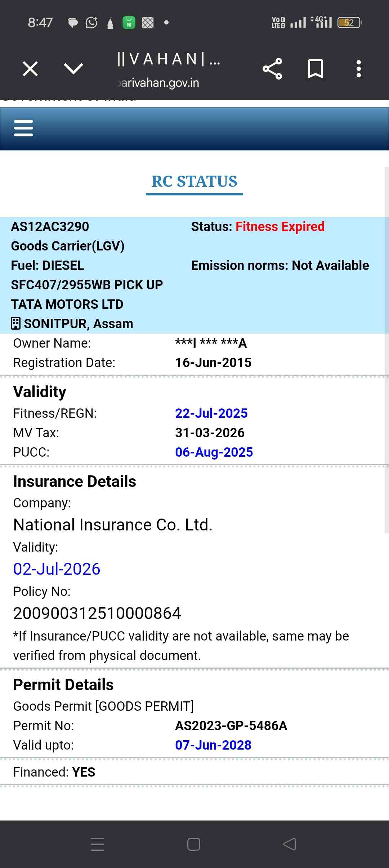Screen dimensions: 389x868
Task: Tap the permit valid upto 07-Jun-2028
Action: 213,745
